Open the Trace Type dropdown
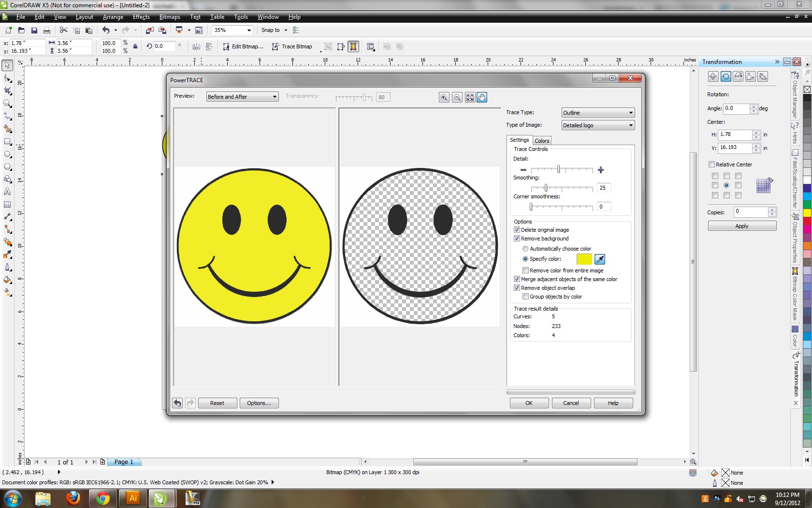Viewport: 812px width, 508px height. coord(598,113)
